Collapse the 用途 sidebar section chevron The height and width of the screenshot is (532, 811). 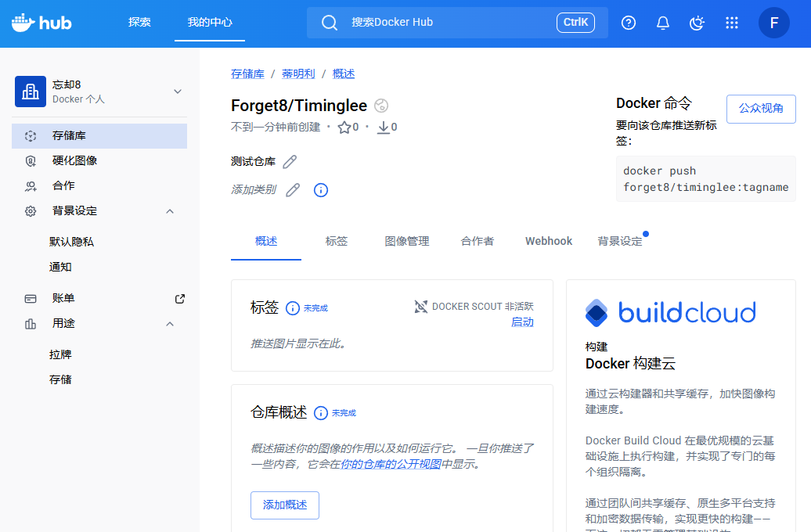tap(170, 324)
